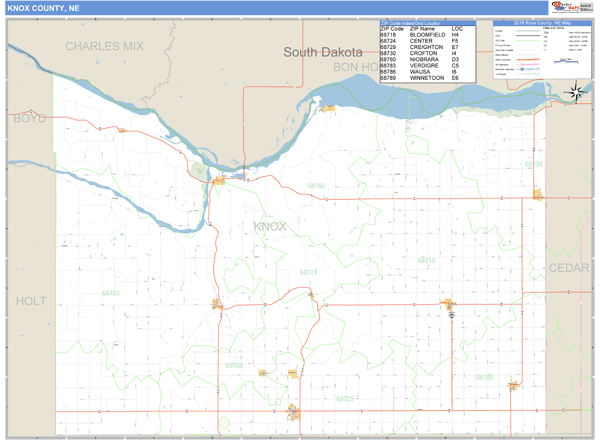Select the Wausa town marker
600x440 pixels.
coord(513,384)
